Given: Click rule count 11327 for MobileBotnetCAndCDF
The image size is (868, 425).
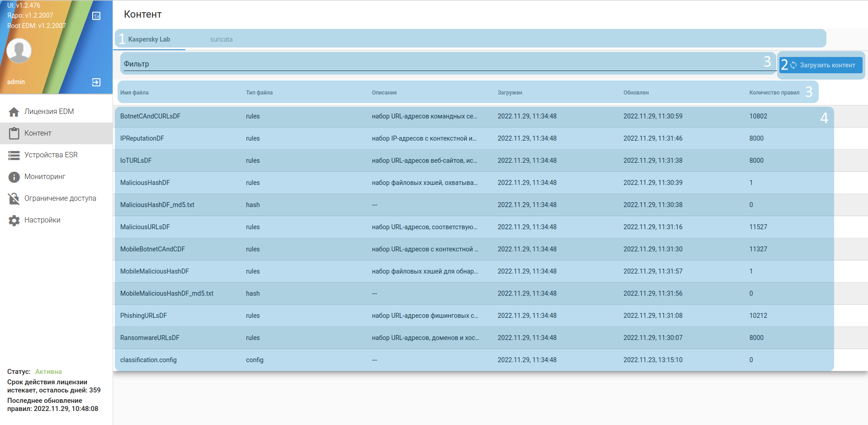Looking at the screenshot, I should point(758,249).
